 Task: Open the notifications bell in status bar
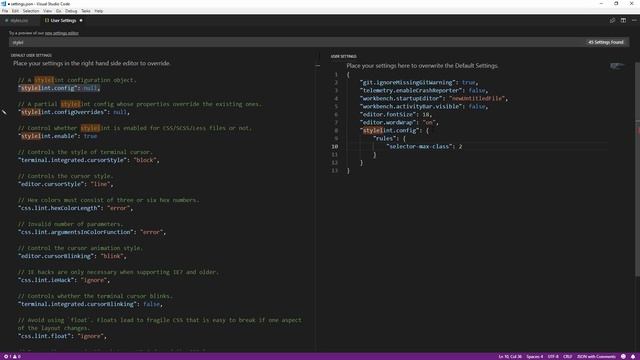pyautogui.click(x=633, y=356)
